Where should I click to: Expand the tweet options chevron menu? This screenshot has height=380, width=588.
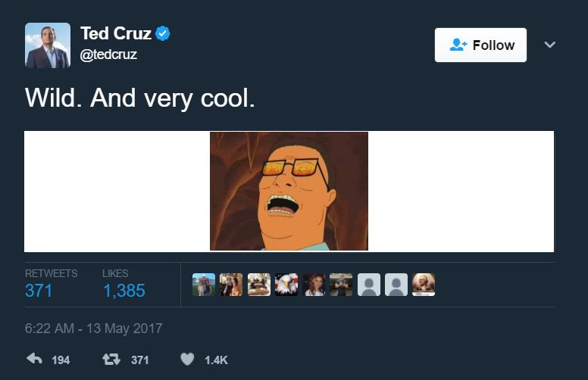coord(550,45)
